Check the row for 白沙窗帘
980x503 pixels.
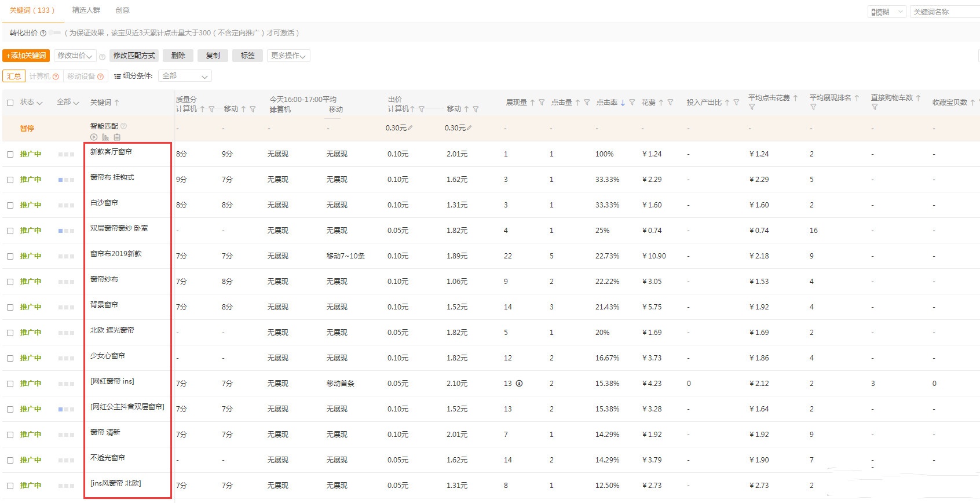[10, 205]
